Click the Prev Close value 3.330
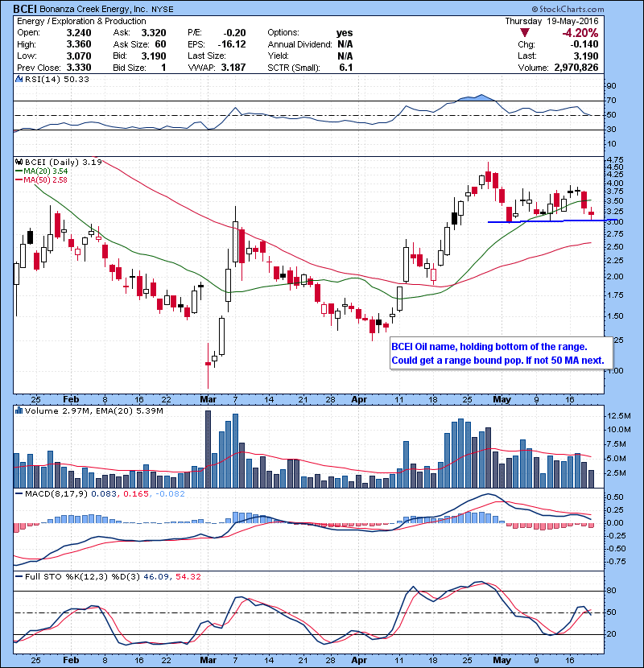Screen dimensions: 644x668 coord(79,68)
